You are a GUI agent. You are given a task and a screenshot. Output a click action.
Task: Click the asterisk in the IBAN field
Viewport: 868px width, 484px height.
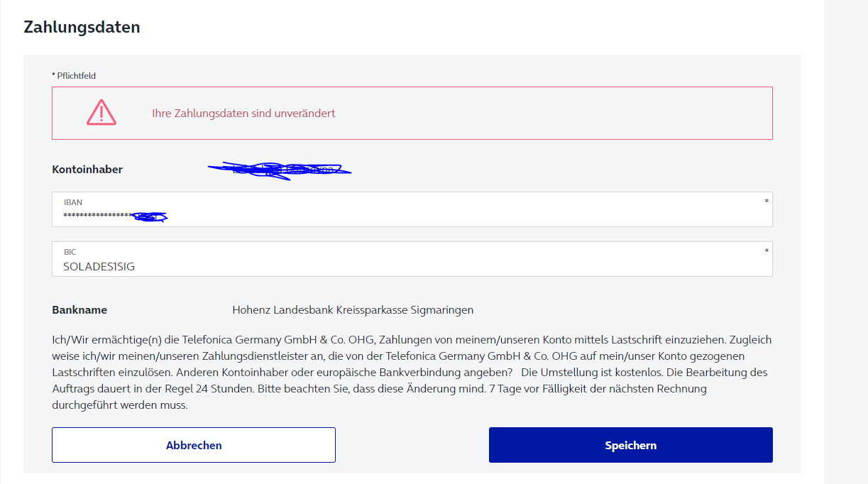pos(767,202)
